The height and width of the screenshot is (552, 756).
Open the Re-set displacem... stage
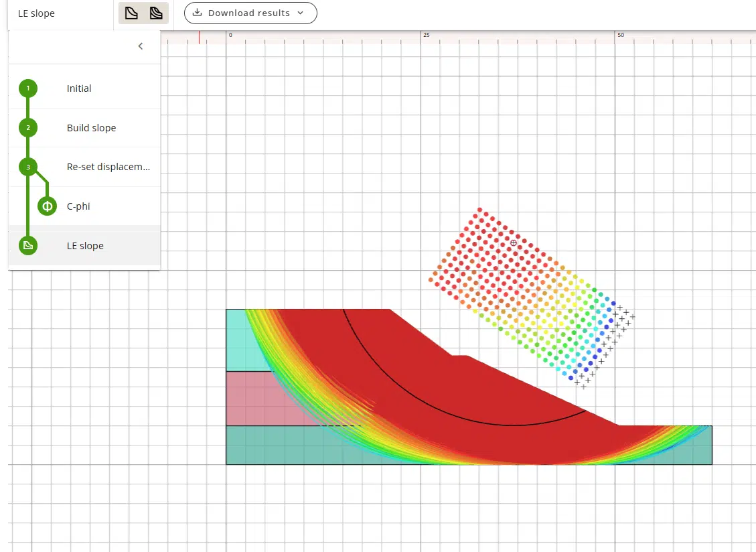[84, 167]
